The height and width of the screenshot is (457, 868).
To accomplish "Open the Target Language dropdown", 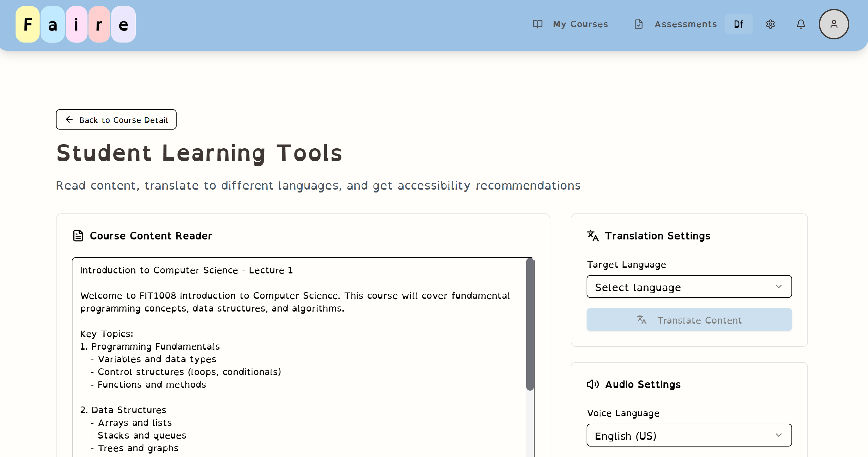I will [x=689, y=287].
